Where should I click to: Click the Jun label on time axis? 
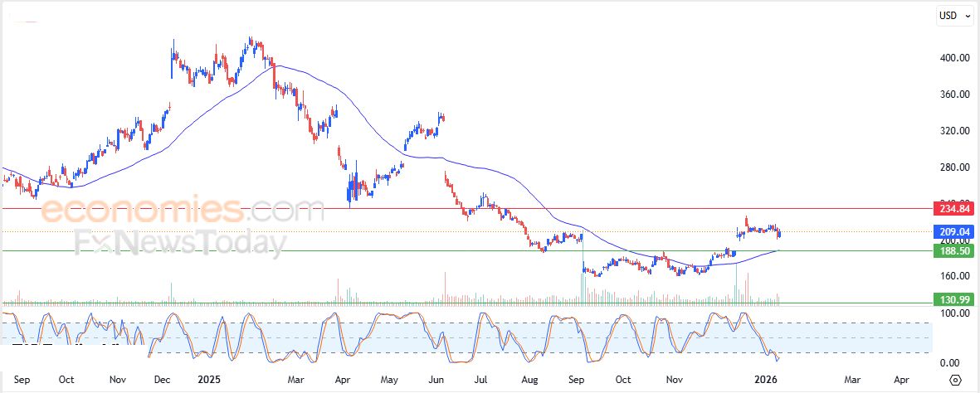pyautogui.click(x=434, y=380)
